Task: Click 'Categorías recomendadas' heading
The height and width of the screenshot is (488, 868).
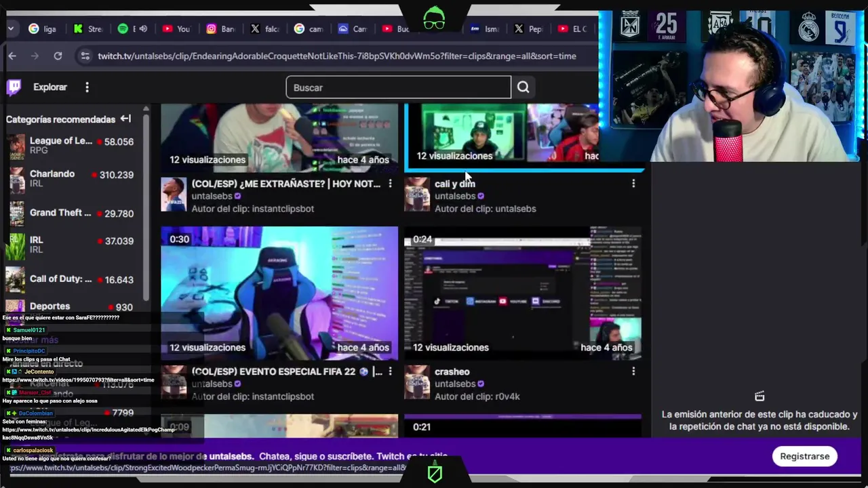Action: (x=60, y=119)
